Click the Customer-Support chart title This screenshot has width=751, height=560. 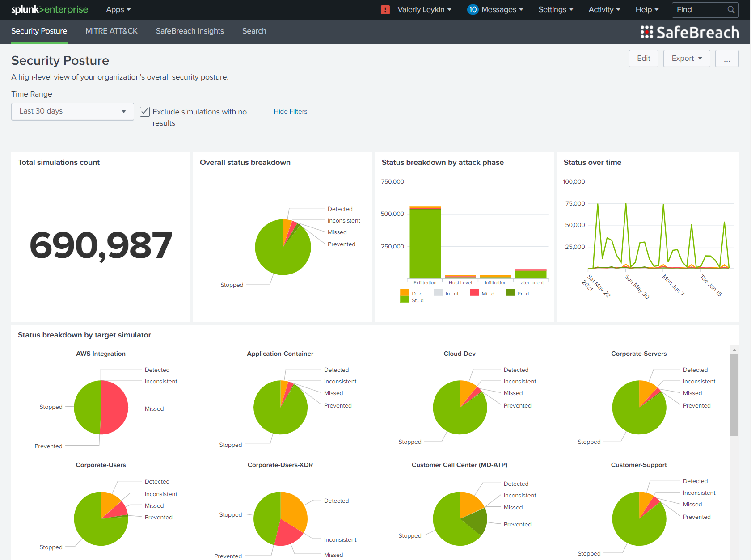tap(639, 465)
